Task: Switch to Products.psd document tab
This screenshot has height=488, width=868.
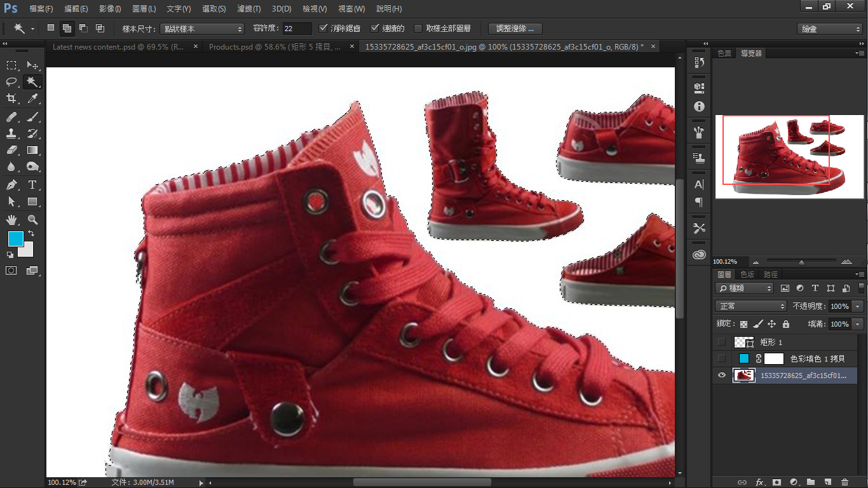Action: click(275, 46)
